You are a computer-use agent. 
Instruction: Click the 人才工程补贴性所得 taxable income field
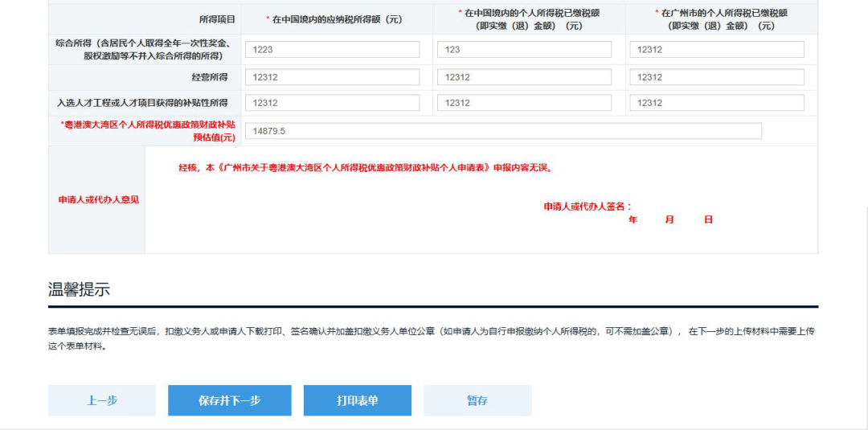pos(332,103)
